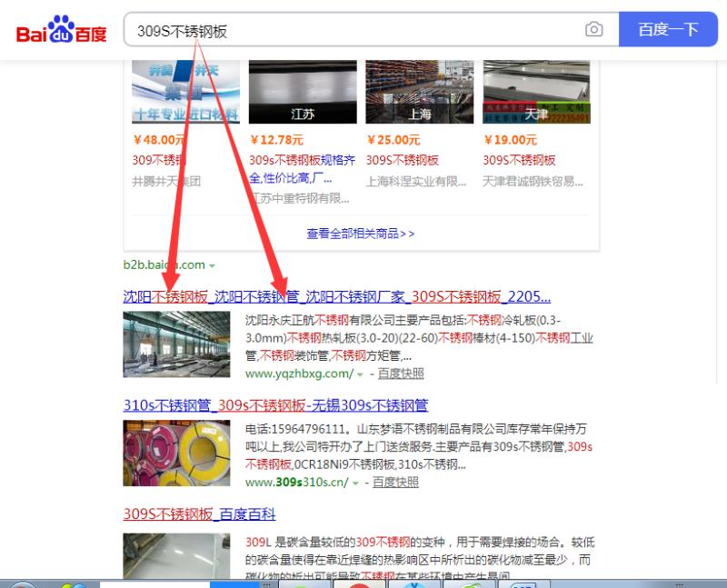This screenshot has width=727, height=588.
Task: Click the 电话:15964796111 description text
Action: tap(419, 446)
